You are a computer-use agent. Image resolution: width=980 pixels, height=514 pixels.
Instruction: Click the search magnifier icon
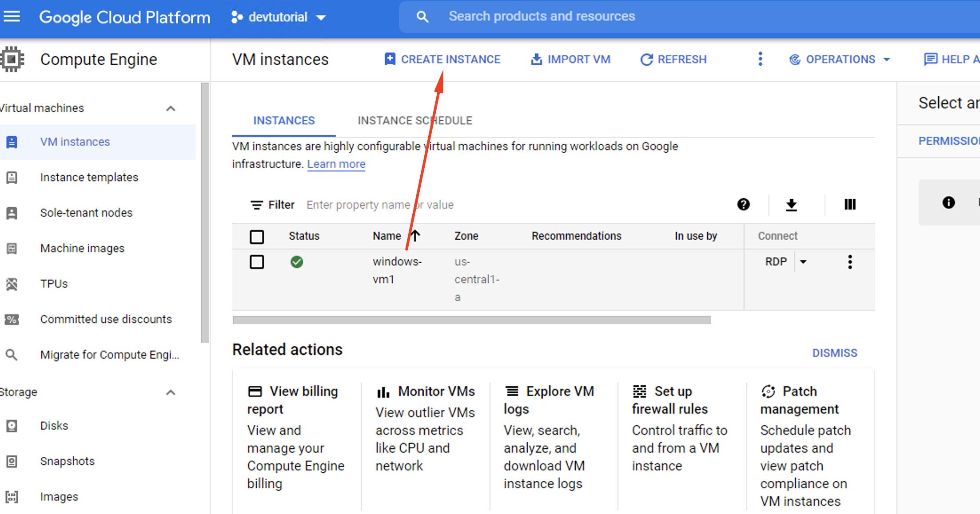coord(422,17)
